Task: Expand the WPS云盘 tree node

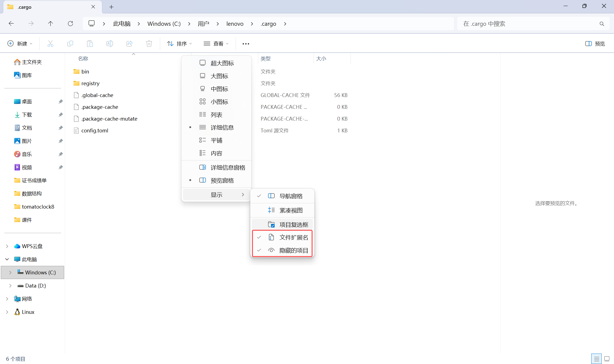Action: coord(7,246)
